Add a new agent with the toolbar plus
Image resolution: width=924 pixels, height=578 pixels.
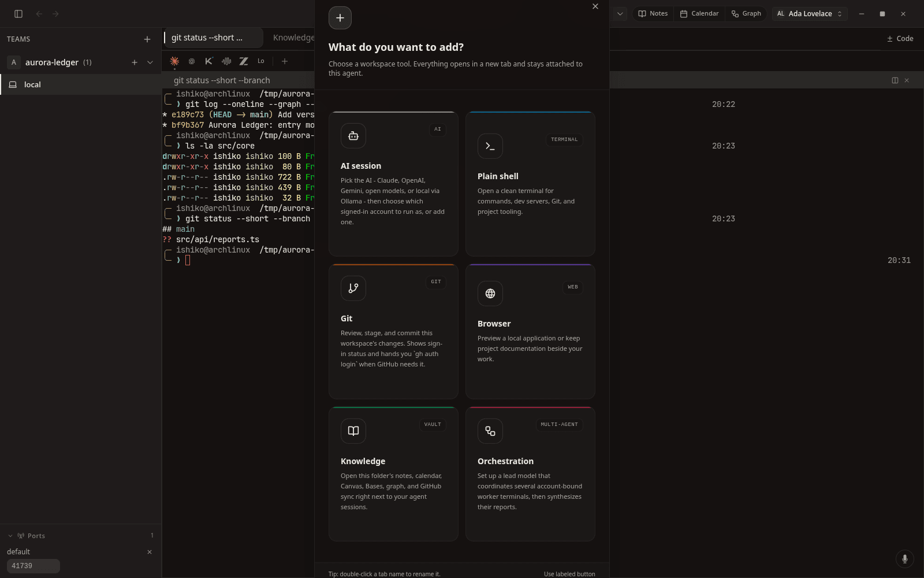coord(285,61)
